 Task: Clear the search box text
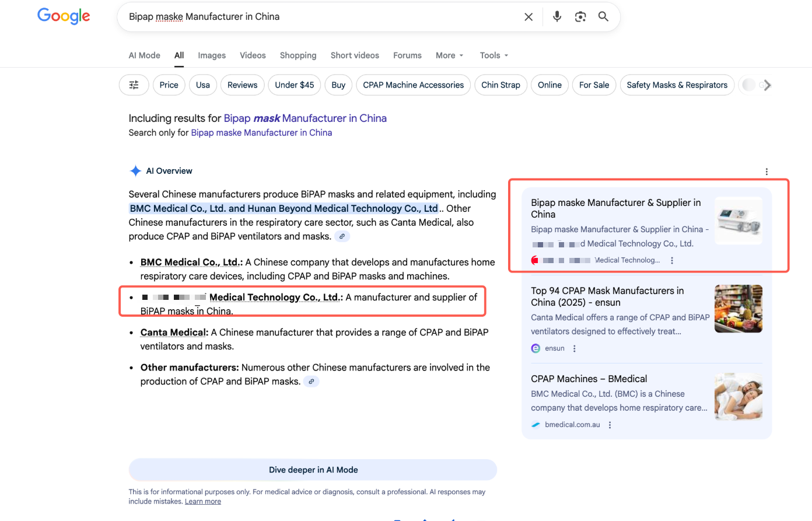[528, 17]
